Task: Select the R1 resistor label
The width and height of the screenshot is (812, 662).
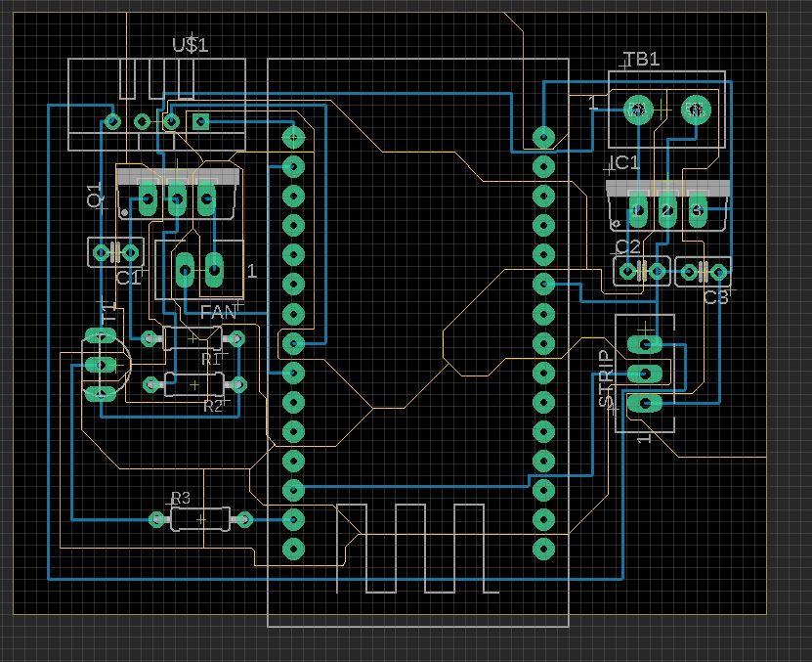Action: tap(211, 359)
